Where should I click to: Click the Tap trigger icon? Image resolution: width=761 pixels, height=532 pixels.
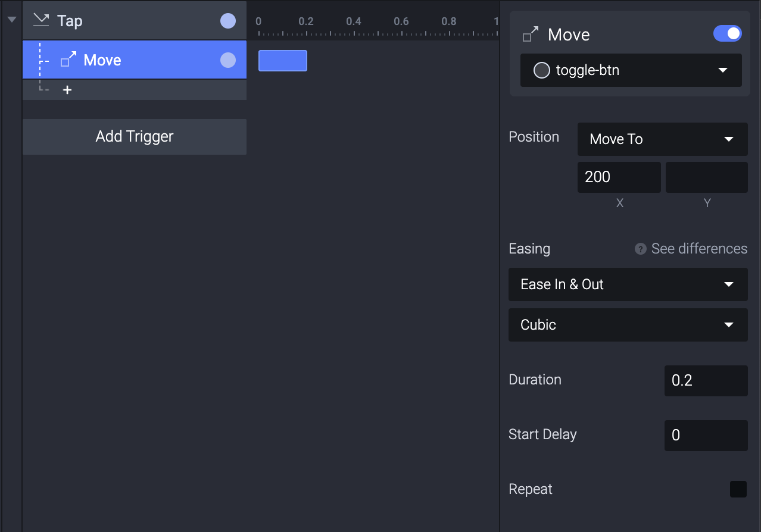tap(40, 21)
